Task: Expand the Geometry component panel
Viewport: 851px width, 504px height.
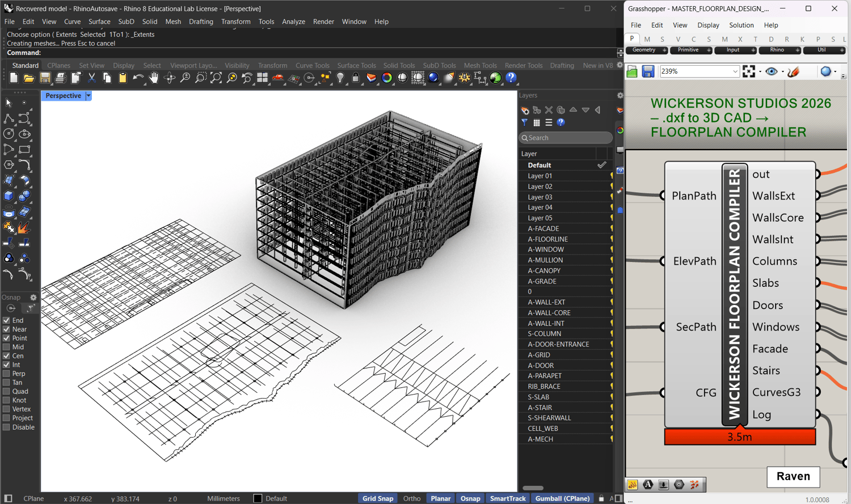Action: [664, 50]
